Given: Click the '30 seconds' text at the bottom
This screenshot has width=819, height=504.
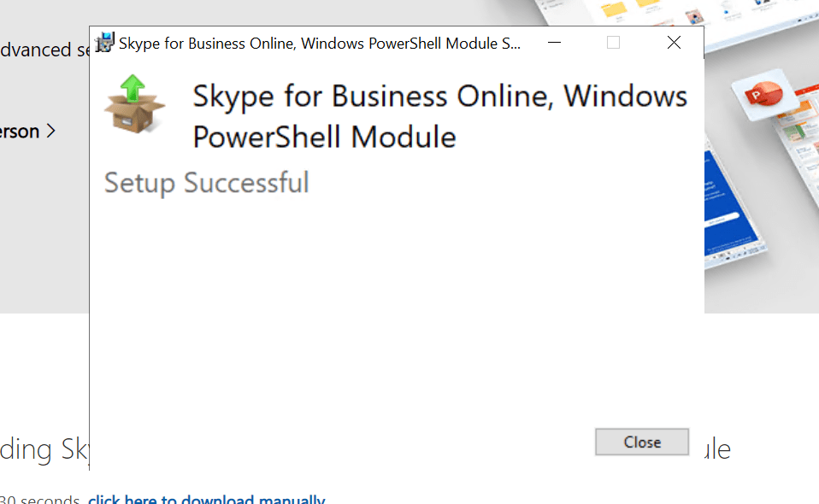Looking at the screenshot, I should pyautogui.click(x=39, y=499).
